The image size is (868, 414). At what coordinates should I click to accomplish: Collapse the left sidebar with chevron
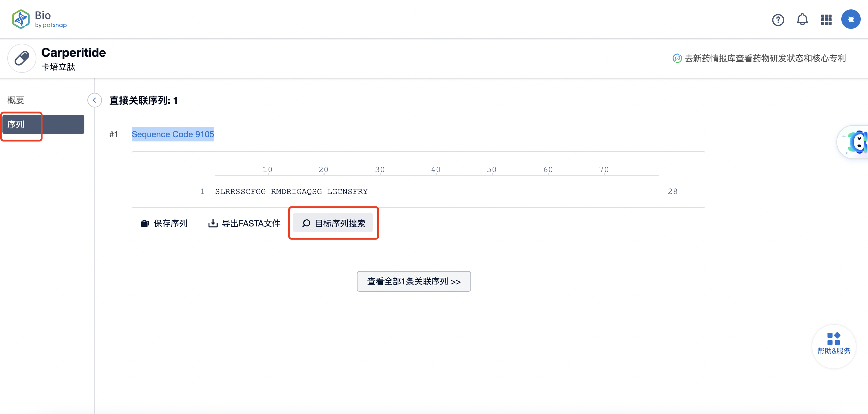[95, 100]
